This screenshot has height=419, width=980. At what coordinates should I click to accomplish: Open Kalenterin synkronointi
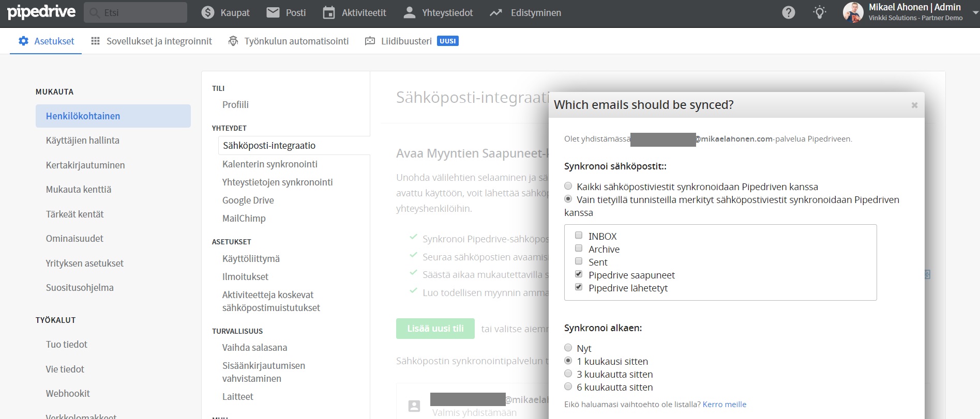tap(270, 164)
